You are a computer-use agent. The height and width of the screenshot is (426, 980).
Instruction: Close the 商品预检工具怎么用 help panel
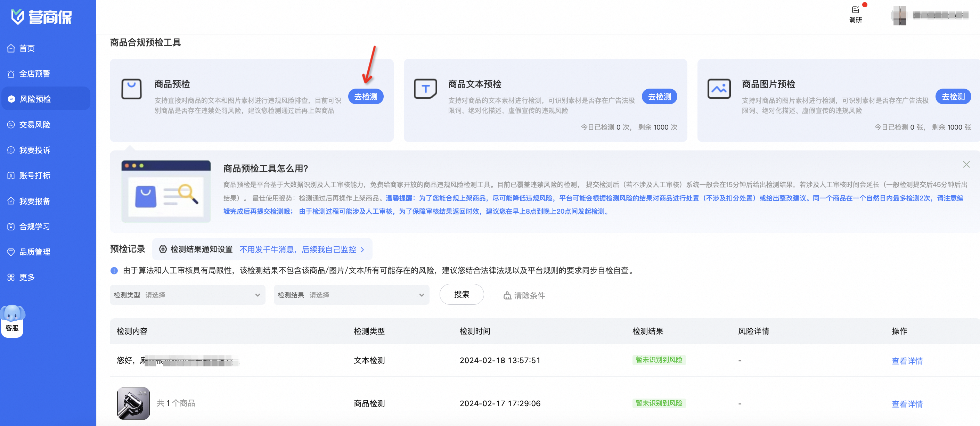(966, 164)
